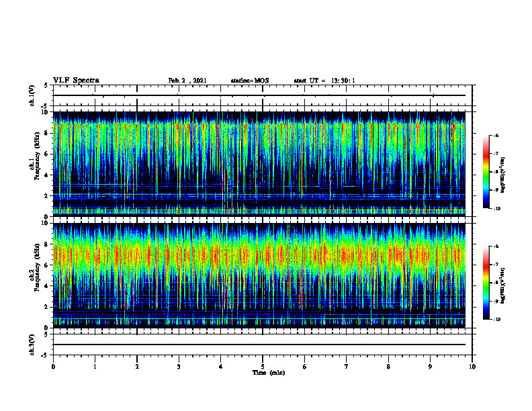Click the ch.2 spectrogram panel
Image resolution: width=532 pixels, height=411 pixels.
pos(259,275)
